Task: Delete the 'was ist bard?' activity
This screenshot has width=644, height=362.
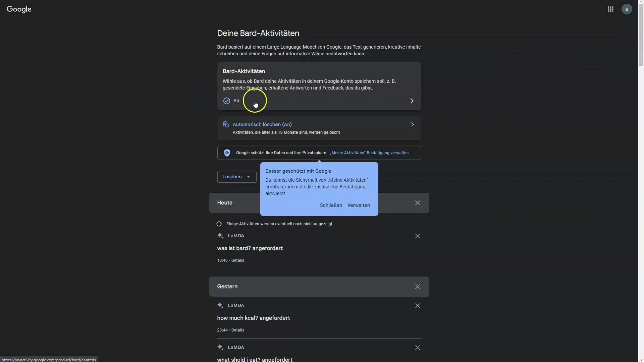Action: coord(417,236)
